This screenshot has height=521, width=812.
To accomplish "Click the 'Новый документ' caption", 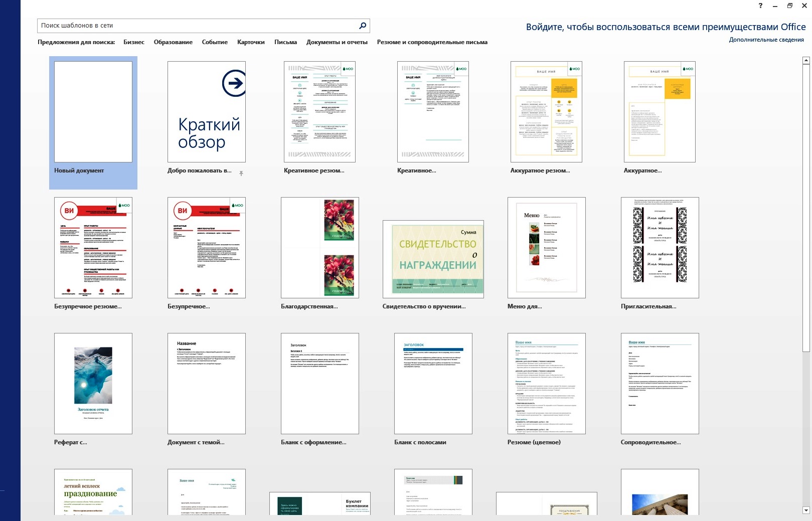I will pyautogui.click(x=79, y=170).
